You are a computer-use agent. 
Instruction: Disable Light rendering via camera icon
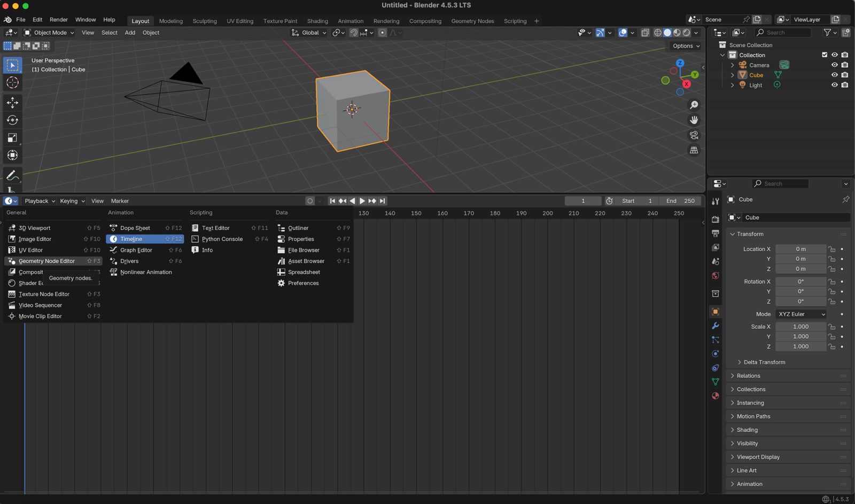tap(844, 85)
